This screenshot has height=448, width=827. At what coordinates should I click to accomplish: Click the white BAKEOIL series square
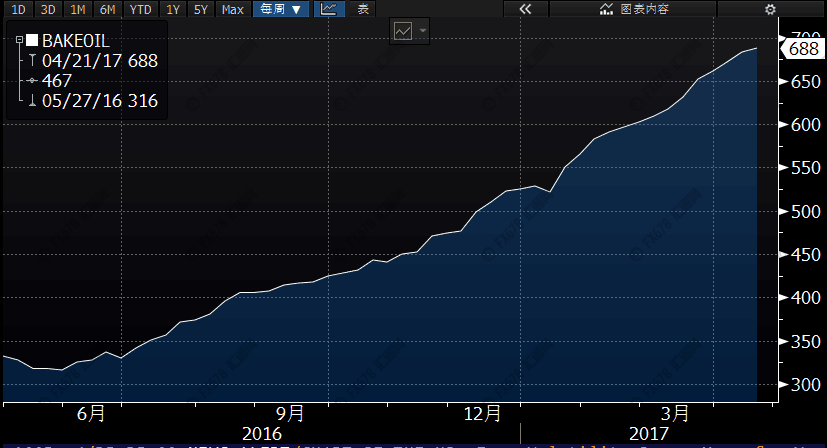[x=32, y=41]
